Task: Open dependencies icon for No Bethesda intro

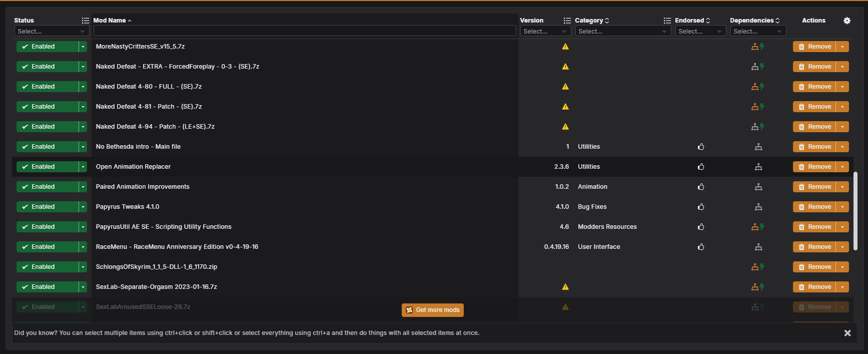Action: pos(758,147)
